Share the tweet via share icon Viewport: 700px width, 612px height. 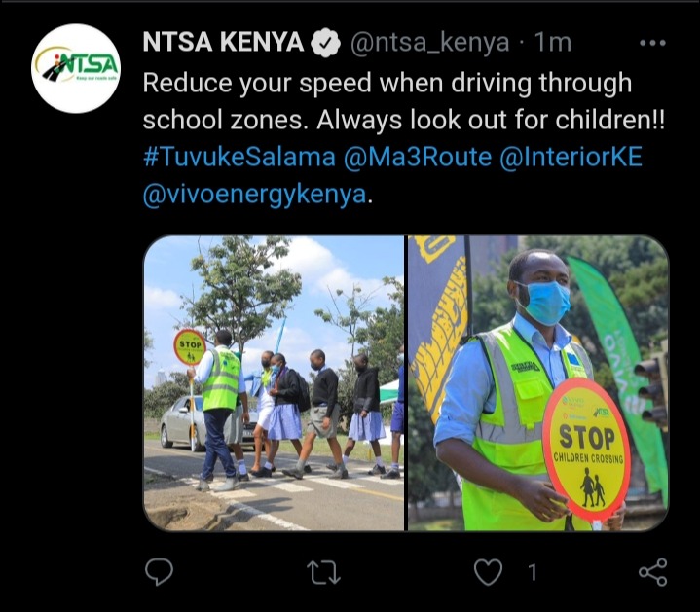coord(652,572)
